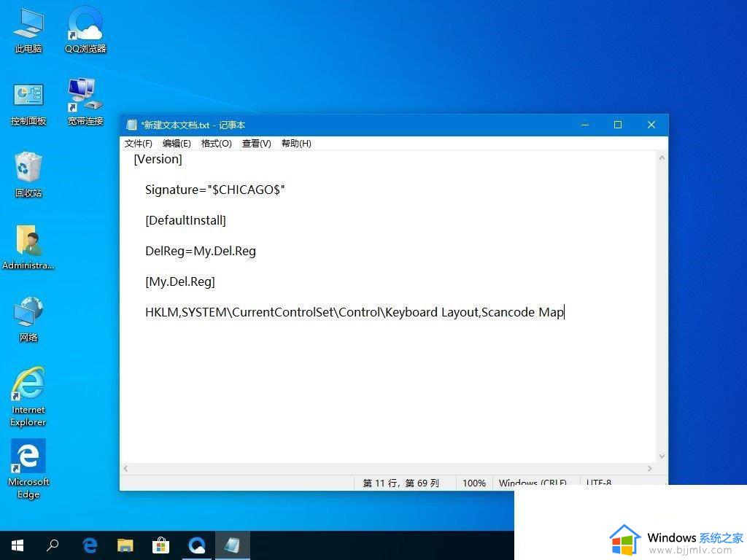The width and height of the screenshot is (747, 560).
Task: Click the vertical scrollbar down arrow
Action: tap(662, 456)
